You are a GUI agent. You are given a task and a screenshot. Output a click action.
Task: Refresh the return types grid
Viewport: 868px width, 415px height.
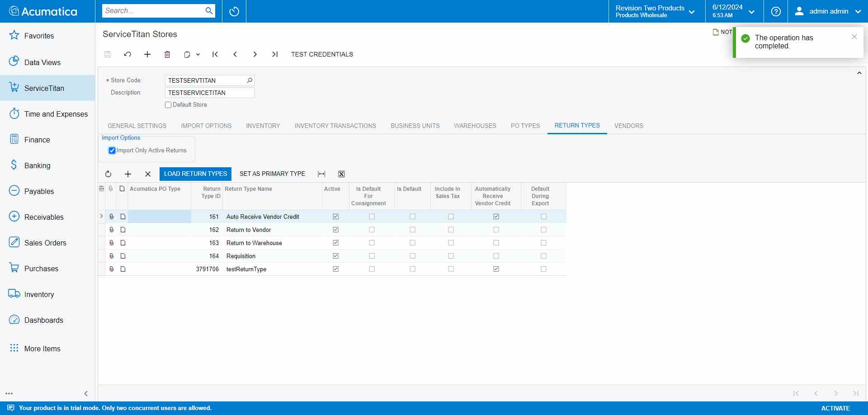click(108, 174)
